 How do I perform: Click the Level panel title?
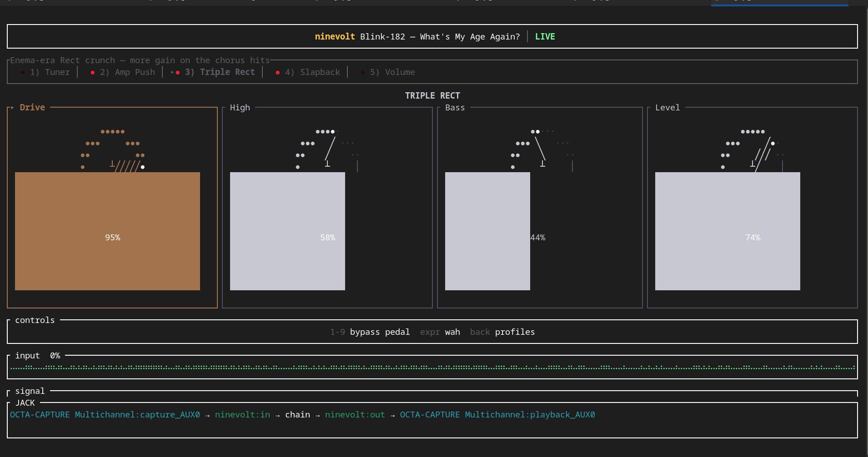click(x=667, y=108)
